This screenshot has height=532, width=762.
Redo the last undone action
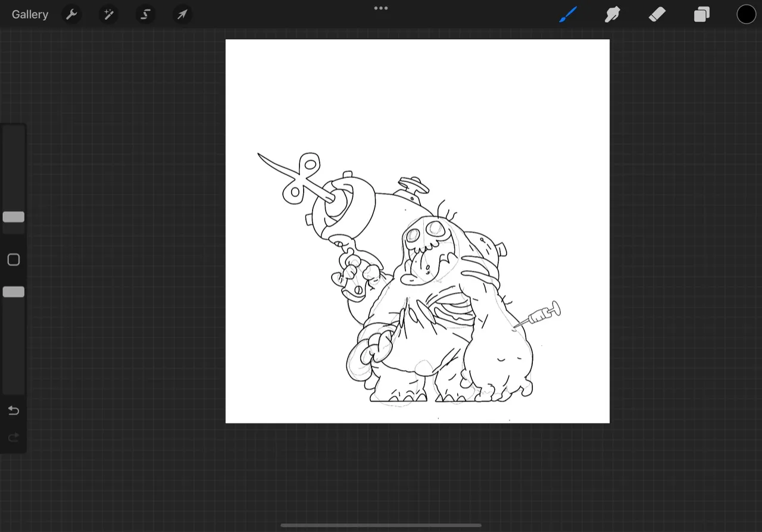[14, 438]
